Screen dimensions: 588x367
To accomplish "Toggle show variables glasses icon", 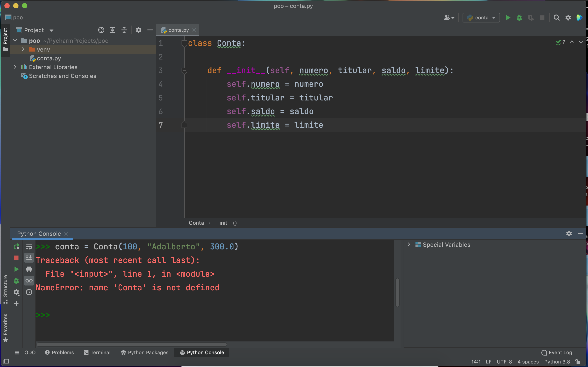I will tap(29, 281).
